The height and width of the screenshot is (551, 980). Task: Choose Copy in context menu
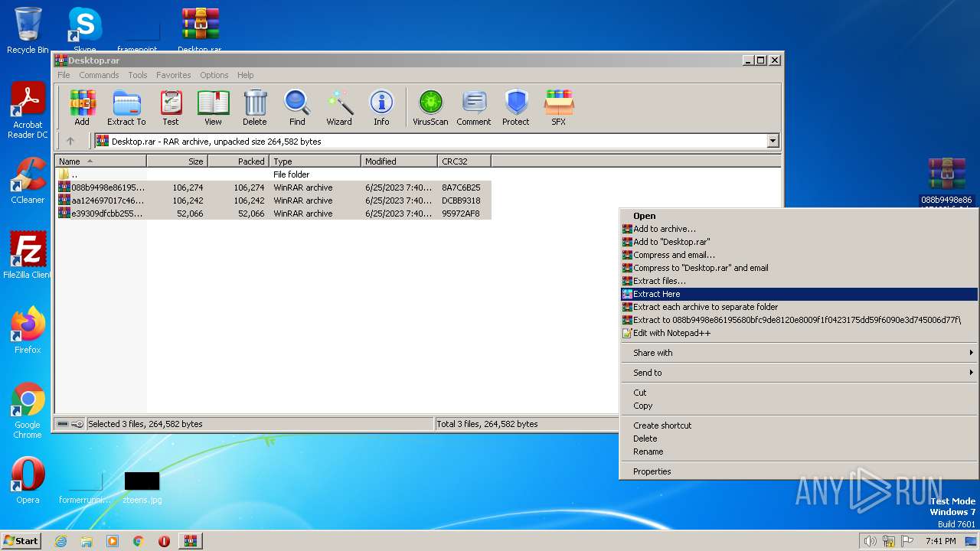pyautogui.click(x=799, y=406)
